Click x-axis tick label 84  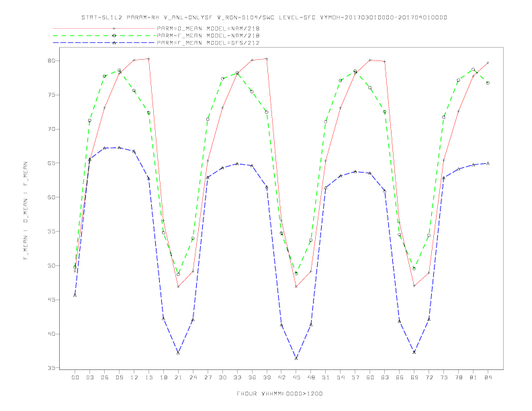tap(488, 377)
